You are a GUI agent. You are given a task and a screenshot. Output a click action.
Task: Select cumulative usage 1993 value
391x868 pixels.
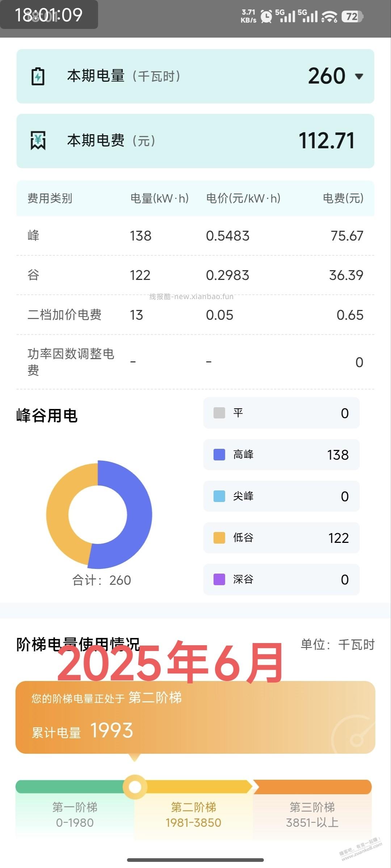point(112,730)
